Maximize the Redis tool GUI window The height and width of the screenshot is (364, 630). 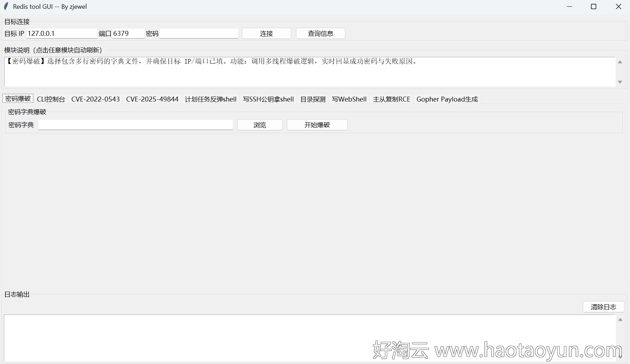(594, 7)
